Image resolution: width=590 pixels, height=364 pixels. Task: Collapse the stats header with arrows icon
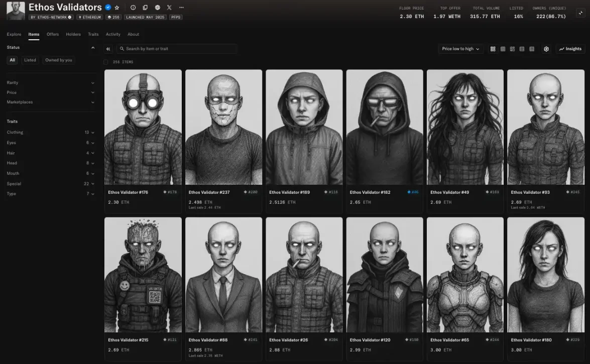point(580,13)
